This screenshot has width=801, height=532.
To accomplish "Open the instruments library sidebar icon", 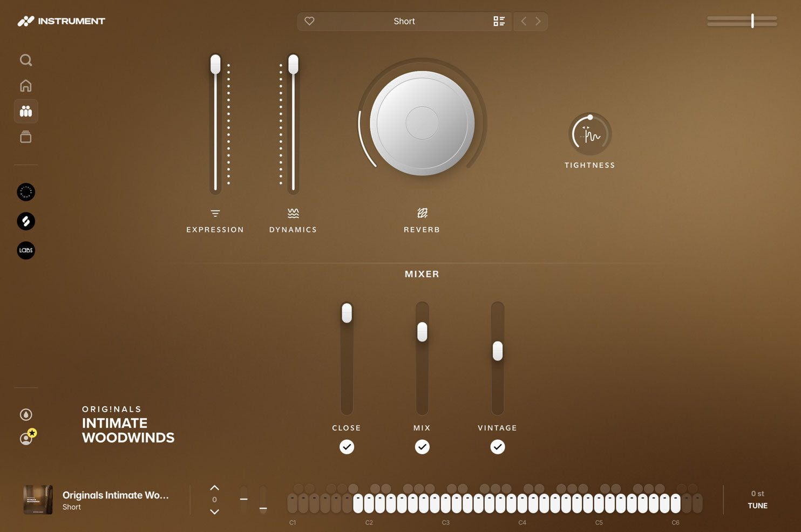I will [x=26, y=111].
